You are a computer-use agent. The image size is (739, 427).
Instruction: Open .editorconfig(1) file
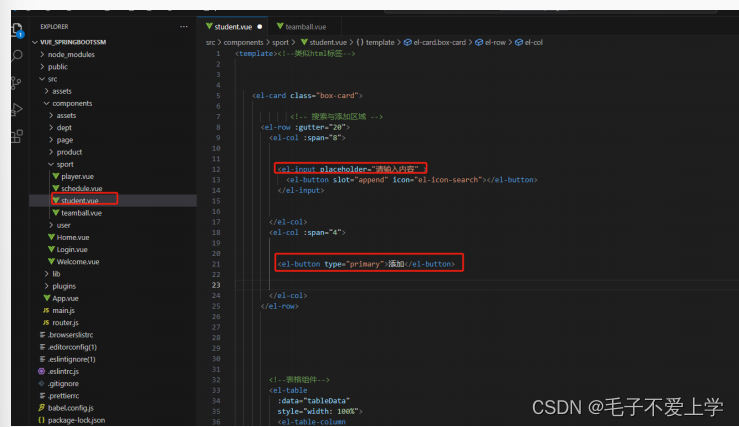(72, 347)
